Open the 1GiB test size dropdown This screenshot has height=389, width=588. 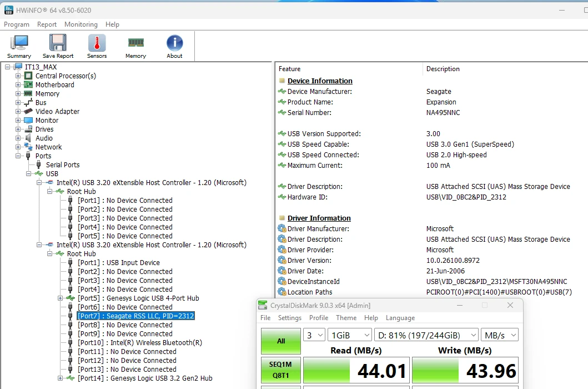pos(350,335)
